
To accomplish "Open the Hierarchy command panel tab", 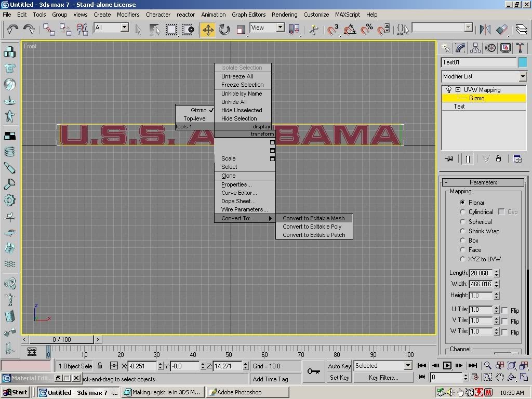I will pos(475,48).
